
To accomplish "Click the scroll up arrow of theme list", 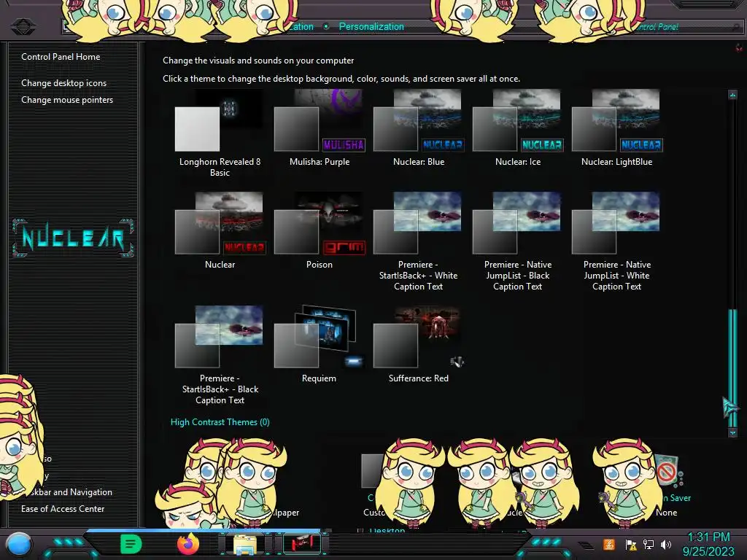I will [x=732, y=95].
